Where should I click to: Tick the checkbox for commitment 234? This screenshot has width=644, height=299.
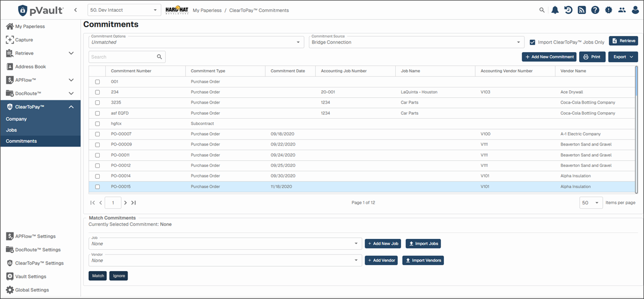[97, 92]
